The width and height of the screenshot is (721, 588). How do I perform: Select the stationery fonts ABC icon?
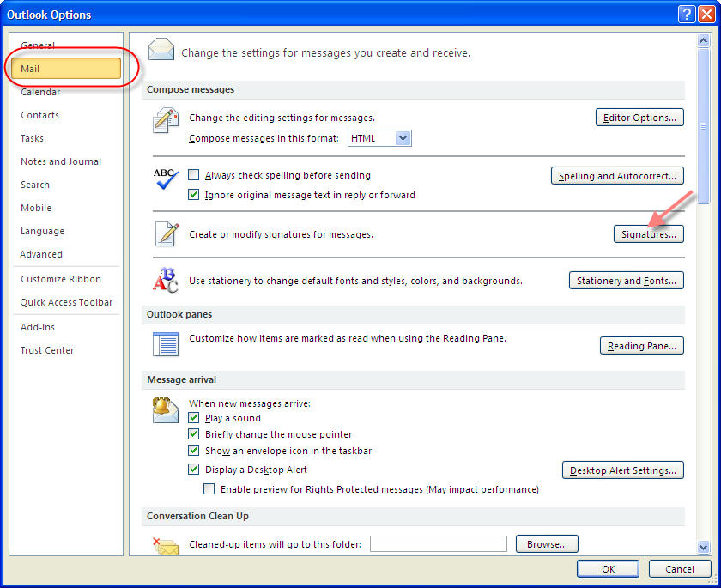165,279
